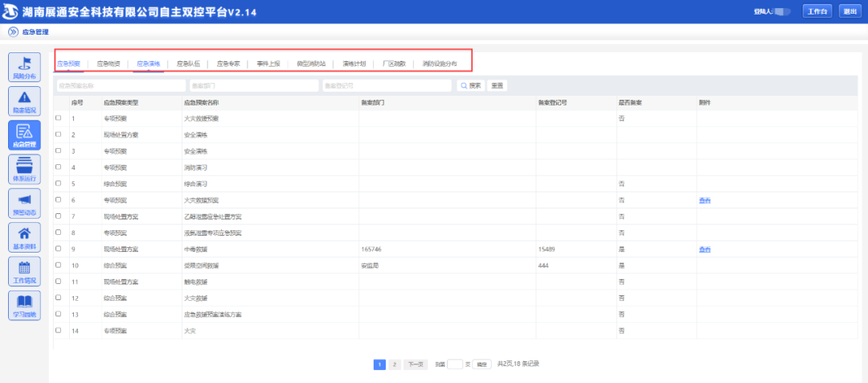Click the 综合演习 plan name in row 5
The image size is (868, 383).
coord(194,183)
